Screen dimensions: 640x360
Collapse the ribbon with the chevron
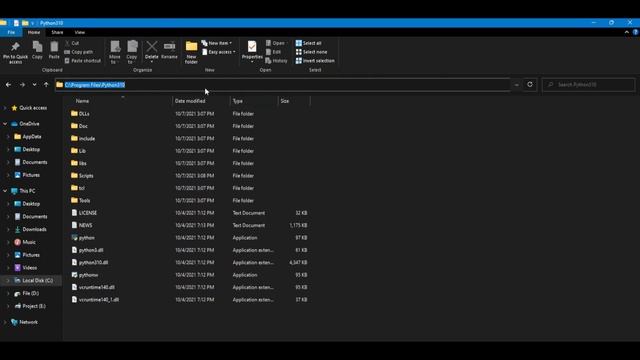[x=627, y=32]
